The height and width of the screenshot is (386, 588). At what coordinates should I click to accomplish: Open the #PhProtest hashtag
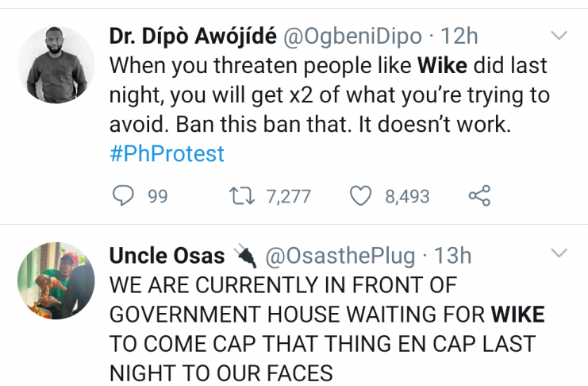click(167, 152)
